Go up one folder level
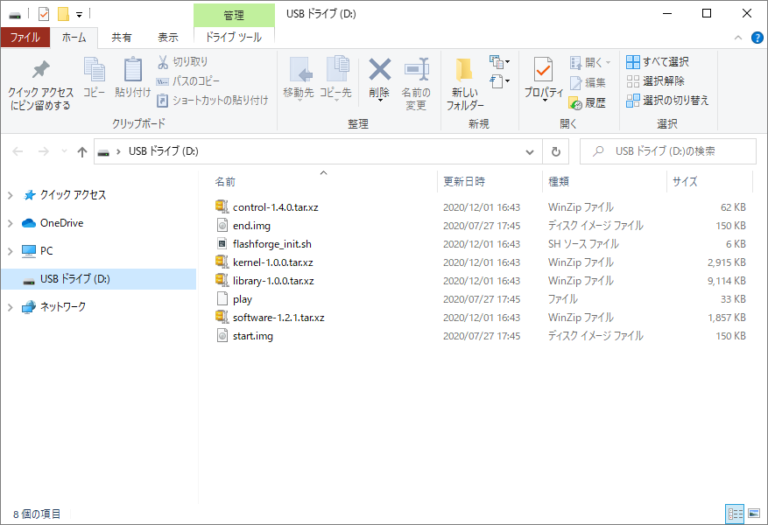This screenshot has height=525, width=768. click(x=82, y=152)
